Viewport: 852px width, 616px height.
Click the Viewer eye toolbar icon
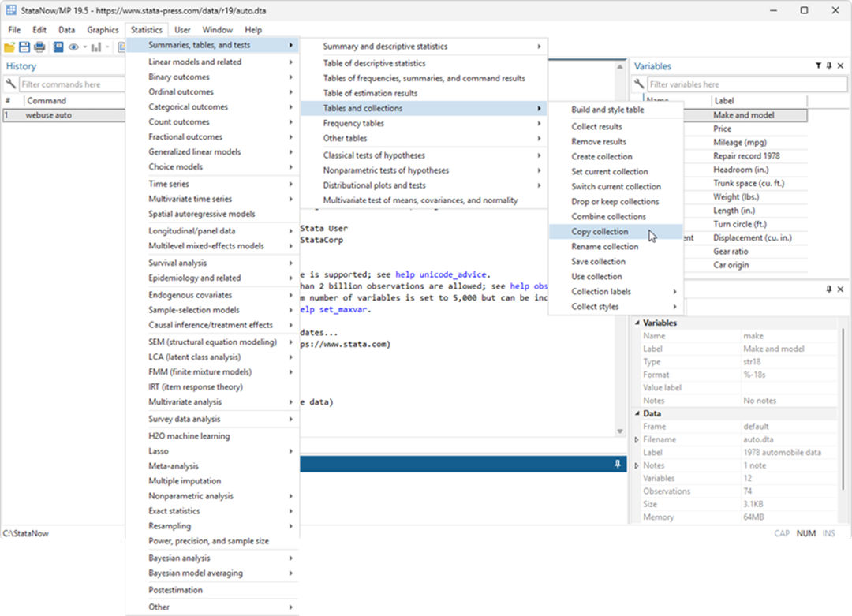(73, 48)
